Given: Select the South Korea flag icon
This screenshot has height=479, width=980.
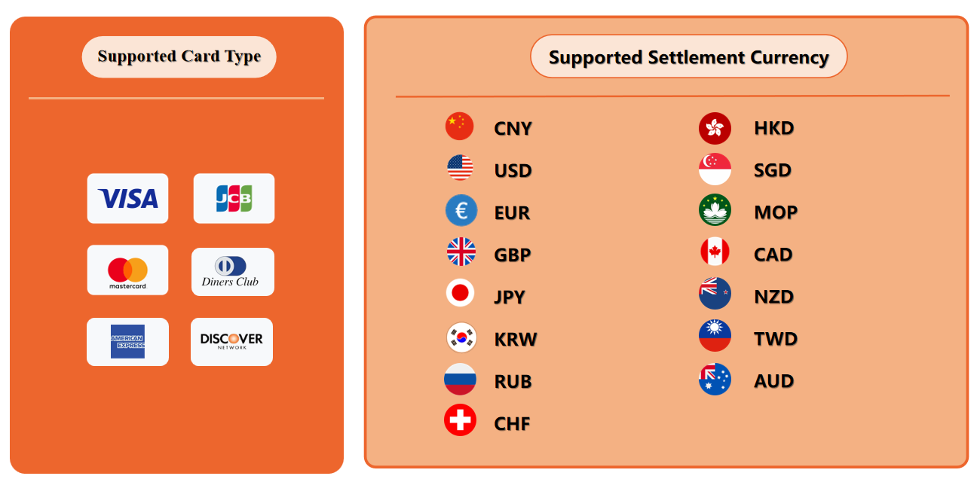Looking at the screenshot, I should click(x=461, y=337).
